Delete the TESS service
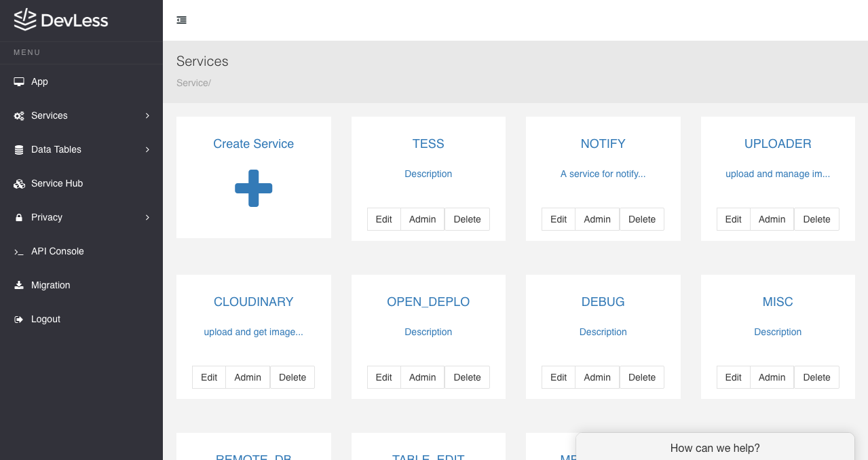Viewport: 868px width, 460px height. click(467, 219)
